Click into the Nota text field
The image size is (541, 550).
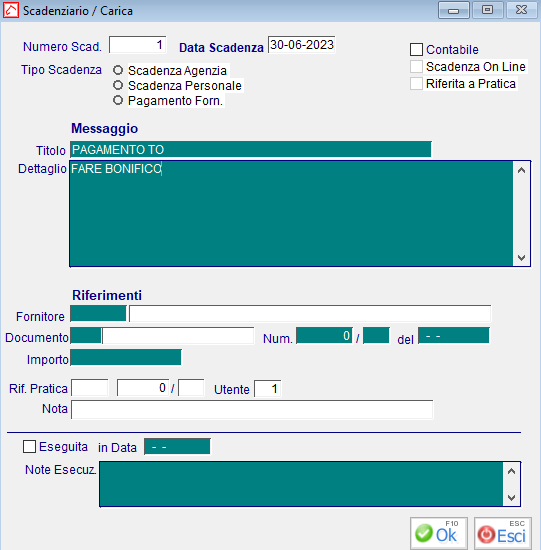(x=252, y=409)
